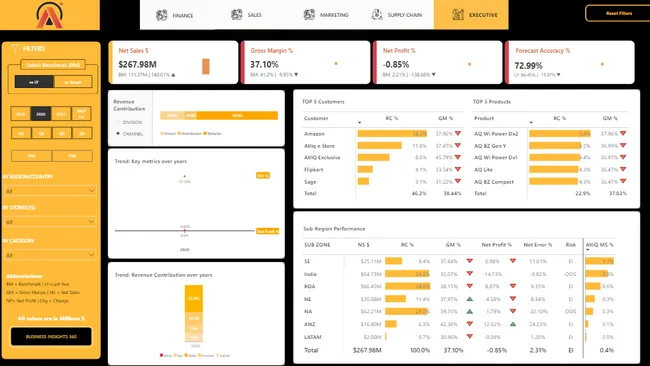Click the red Net Profit arrow for SE

tap(513, 261)
